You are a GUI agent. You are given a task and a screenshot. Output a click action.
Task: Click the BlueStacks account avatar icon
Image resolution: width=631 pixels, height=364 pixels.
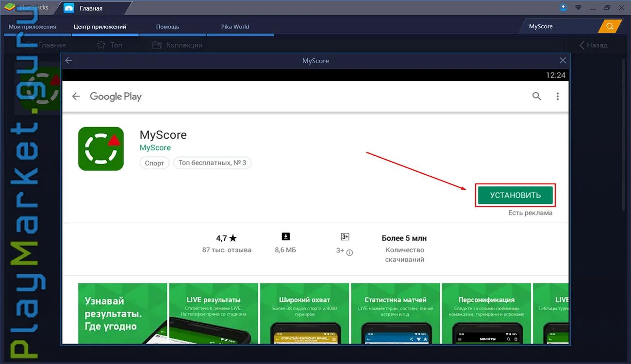563,7
